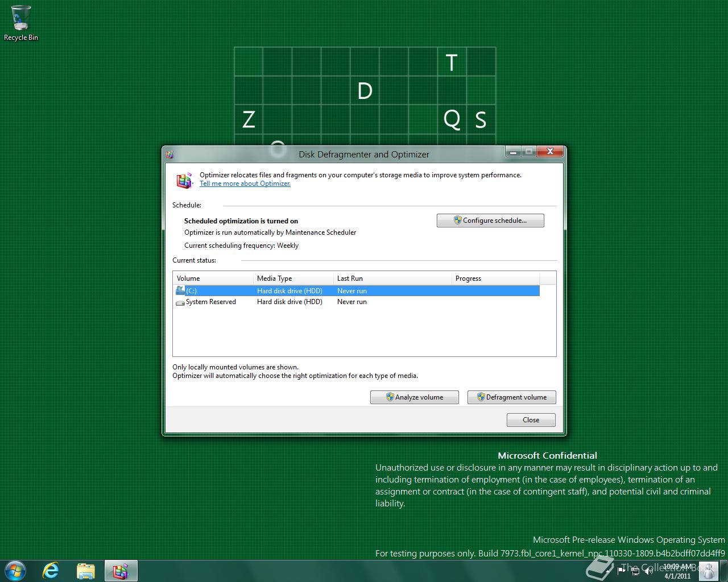Click the Configure schedule button
This screenshot has height=582, width=728.
pos(490,221)
